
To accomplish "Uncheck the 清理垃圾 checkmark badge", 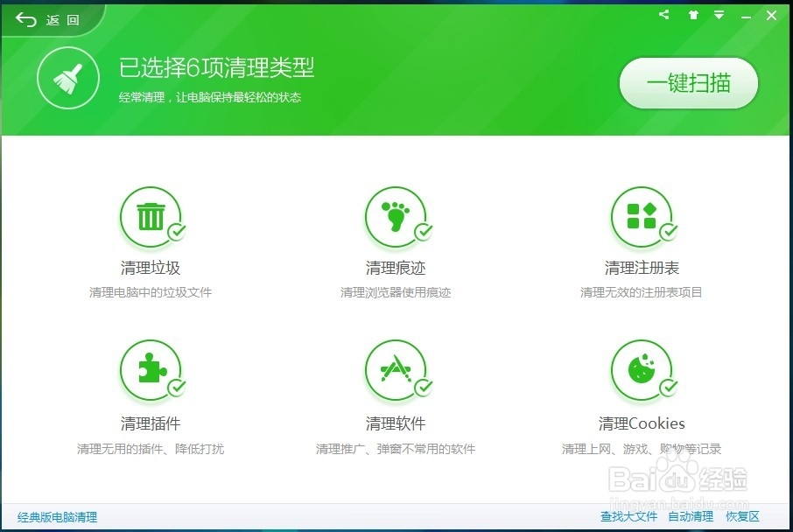I will pyautogui.click(x=177, y=232).
